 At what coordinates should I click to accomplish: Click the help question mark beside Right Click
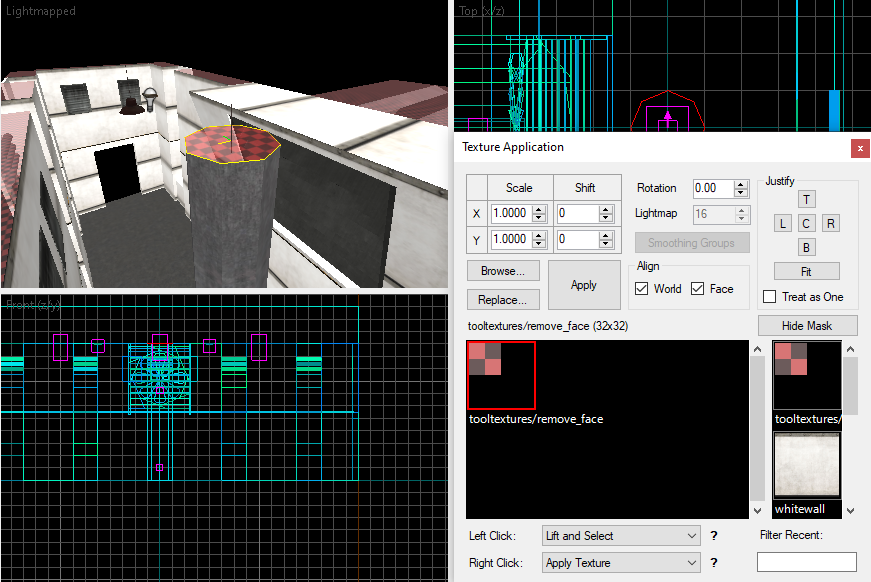[714, 563]
